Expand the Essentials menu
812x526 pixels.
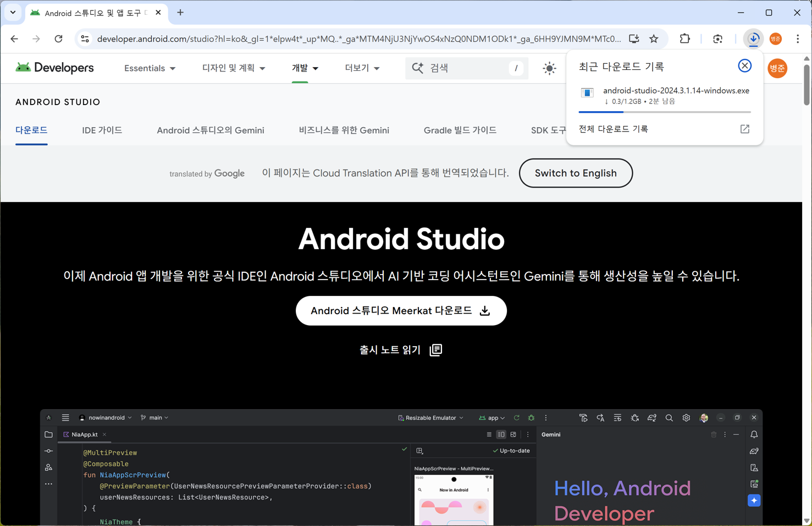150,68
